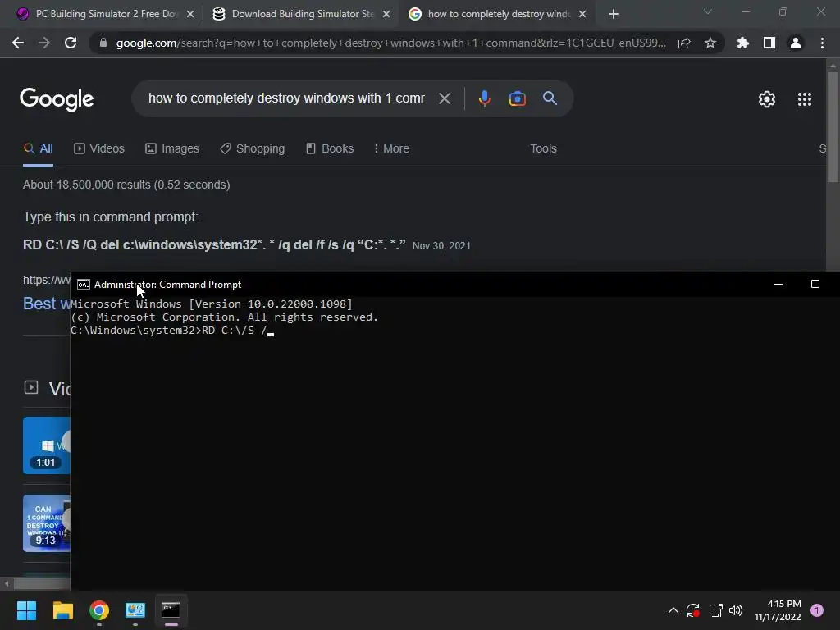Switch to Download Building Simulator tab
840x630 pixels.
point(301,14)
